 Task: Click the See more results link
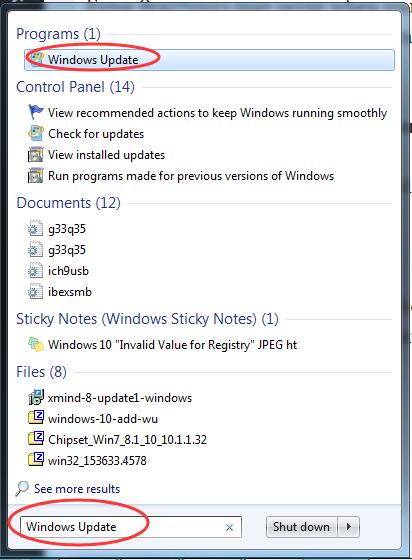coord(77,489)
